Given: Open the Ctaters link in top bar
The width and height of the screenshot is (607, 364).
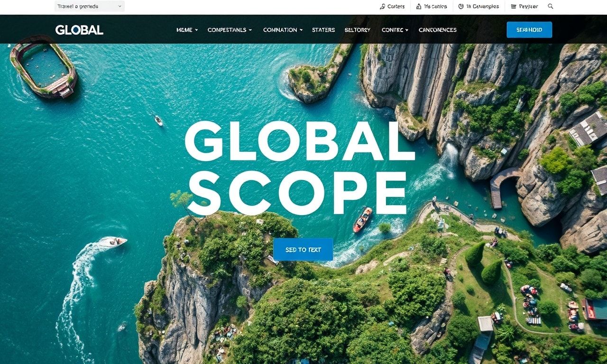Looking at the screenshot, I should [396, 7].
